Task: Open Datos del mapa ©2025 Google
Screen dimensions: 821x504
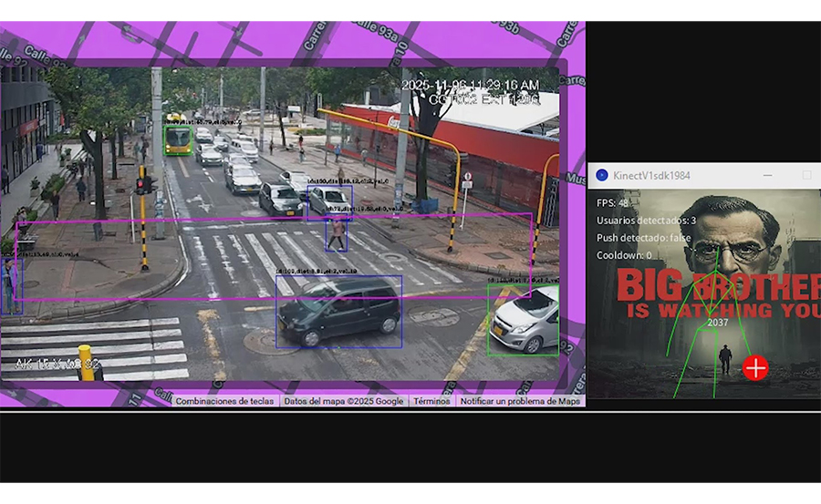Action: [343, 401]
